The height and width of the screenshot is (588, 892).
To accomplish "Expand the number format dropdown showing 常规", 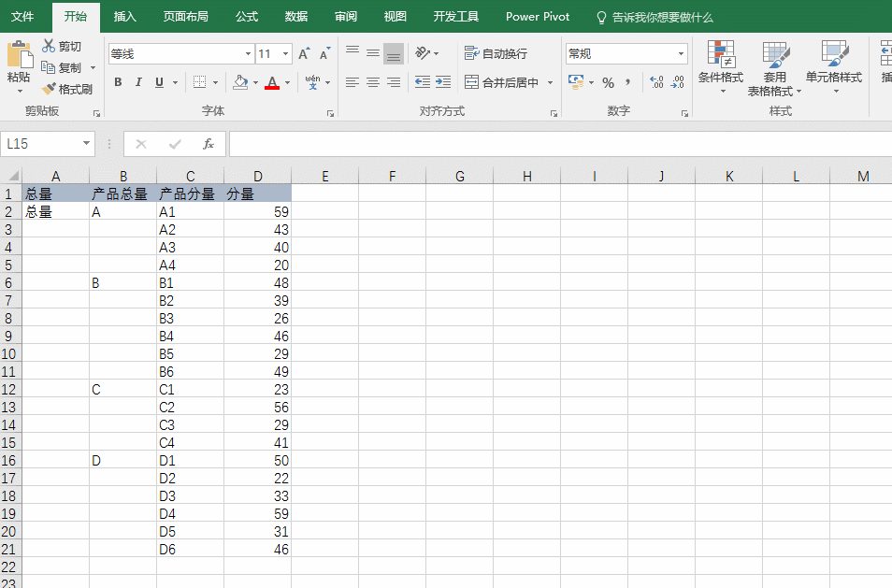I will [681, 54].
